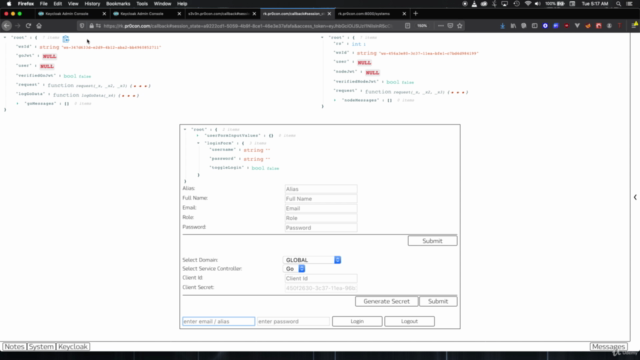Toggle reader view icon in address bar
Screen dimensions: 640x360
point(407,26)
